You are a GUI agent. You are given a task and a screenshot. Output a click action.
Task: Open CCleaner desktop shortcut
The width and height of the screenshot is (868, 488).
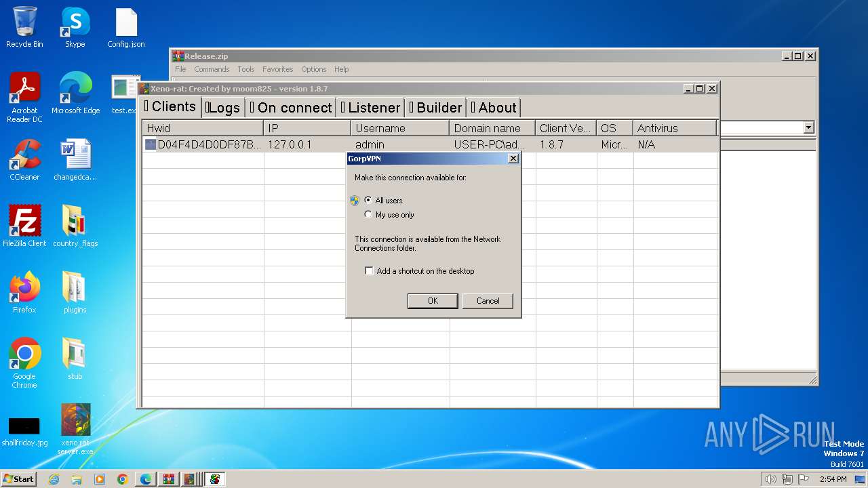click(x=24, y=160)
